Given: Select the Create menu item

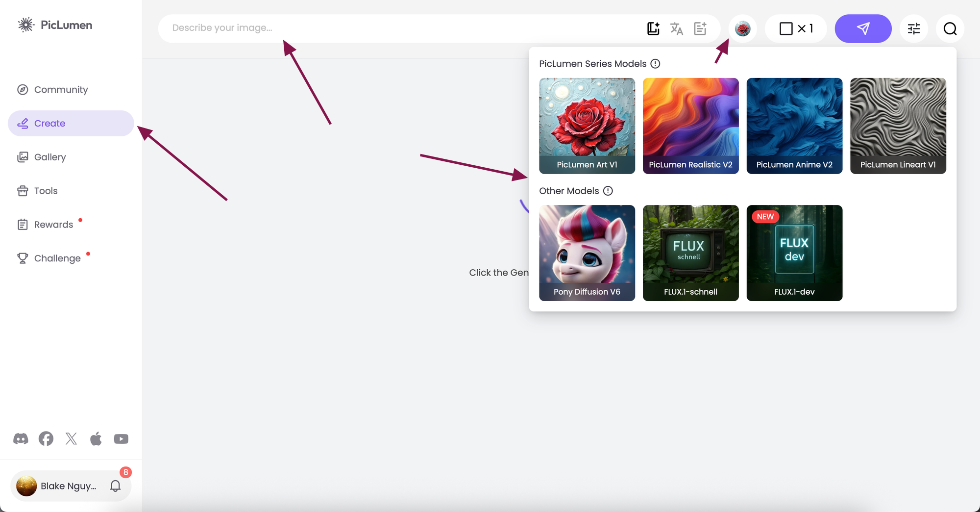Looking at the screenshot, I should pos(71,123).
